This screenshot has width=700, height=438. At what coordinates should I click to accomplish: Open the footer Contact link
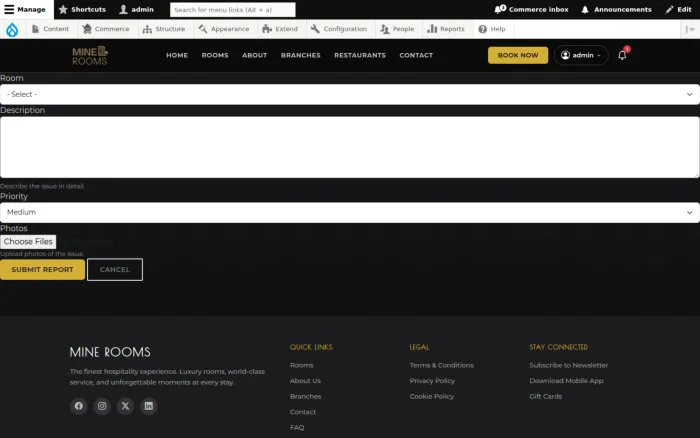tap(303, 412)
